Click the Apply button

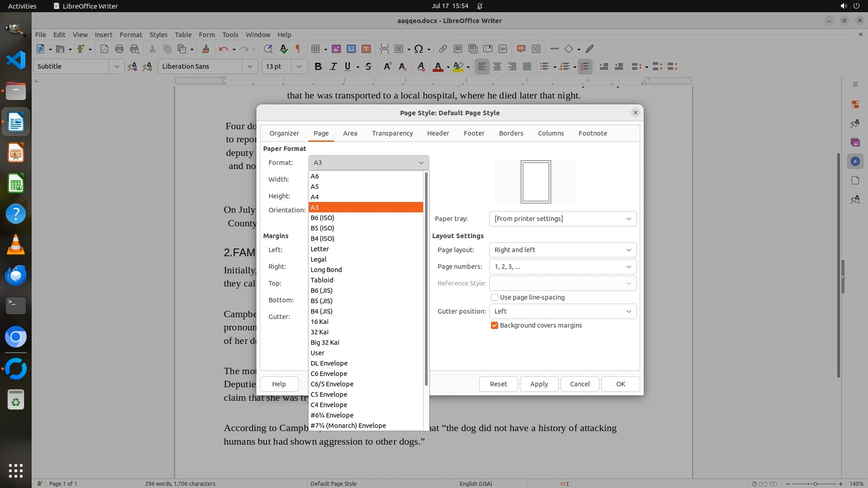(539, 384)
